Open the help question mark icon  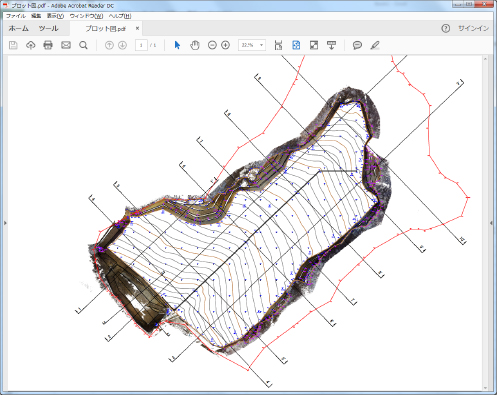pos(446,28)
